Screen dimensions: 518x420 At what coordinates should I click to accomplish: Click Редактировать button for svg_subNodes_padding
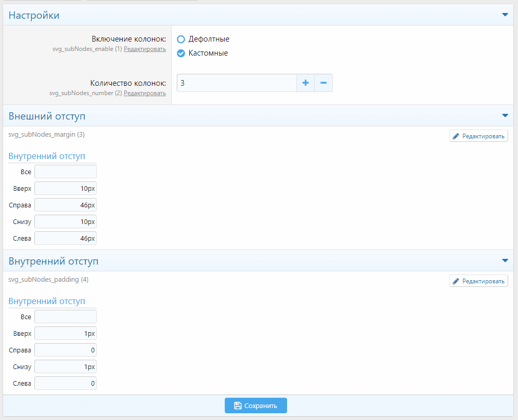[x=478, y=281]
